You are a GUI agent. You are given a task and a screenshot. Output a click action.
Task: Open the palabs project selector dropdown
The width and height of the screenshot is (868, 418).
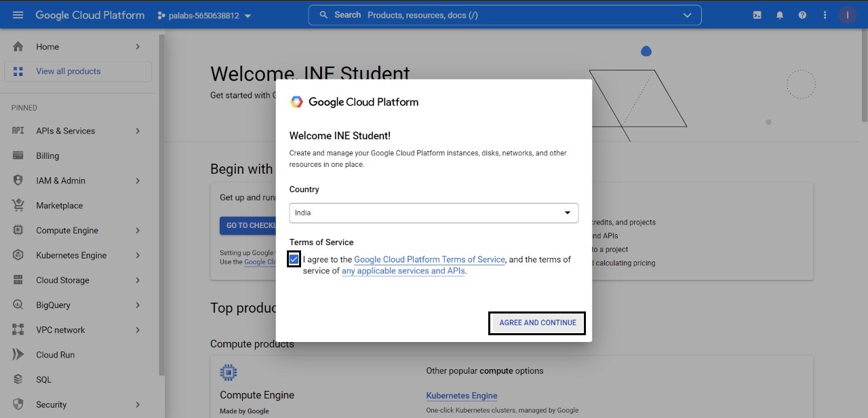[x=204, y=16]
